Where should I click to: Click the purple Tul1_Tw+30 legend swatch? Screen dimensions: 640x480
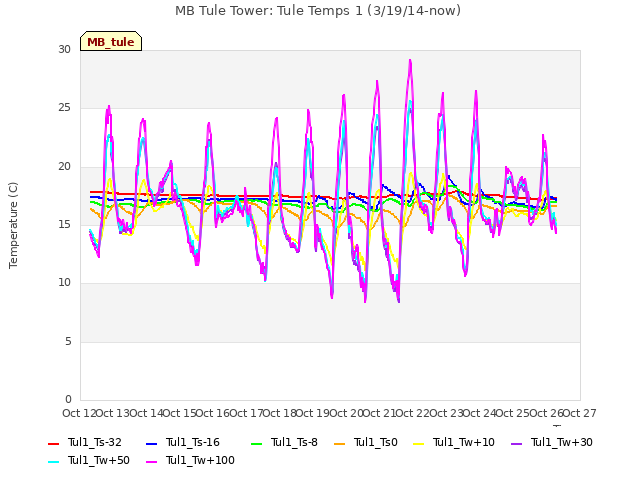pyautogui.click(x=516, y=444)
